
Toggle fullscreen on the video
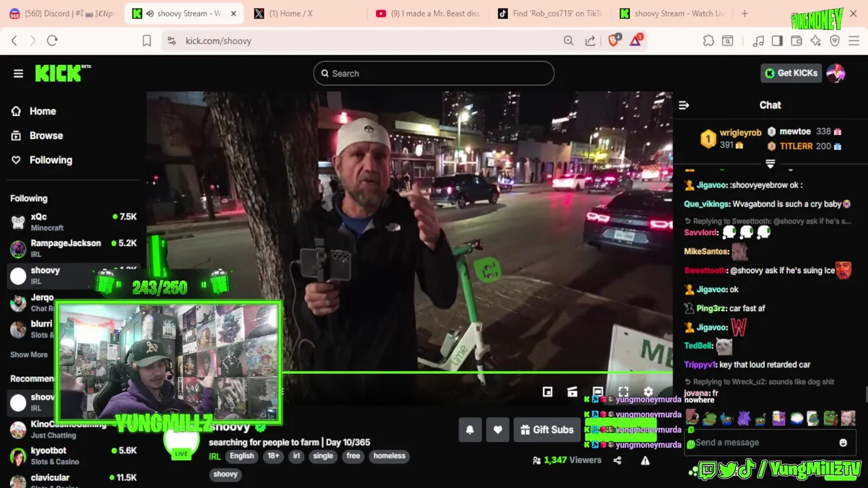click(x=623, y=392)
